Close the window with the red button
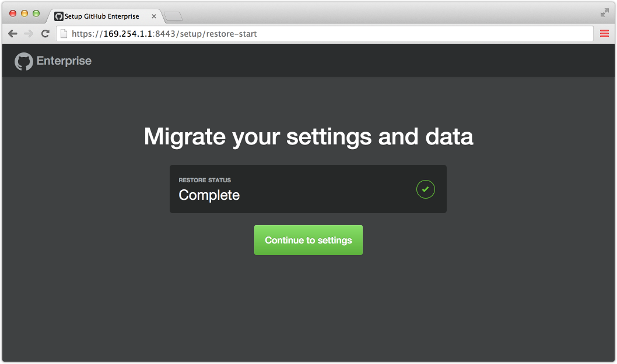The width and height of the screenshot is (617, 364). (x=13, y=13)
